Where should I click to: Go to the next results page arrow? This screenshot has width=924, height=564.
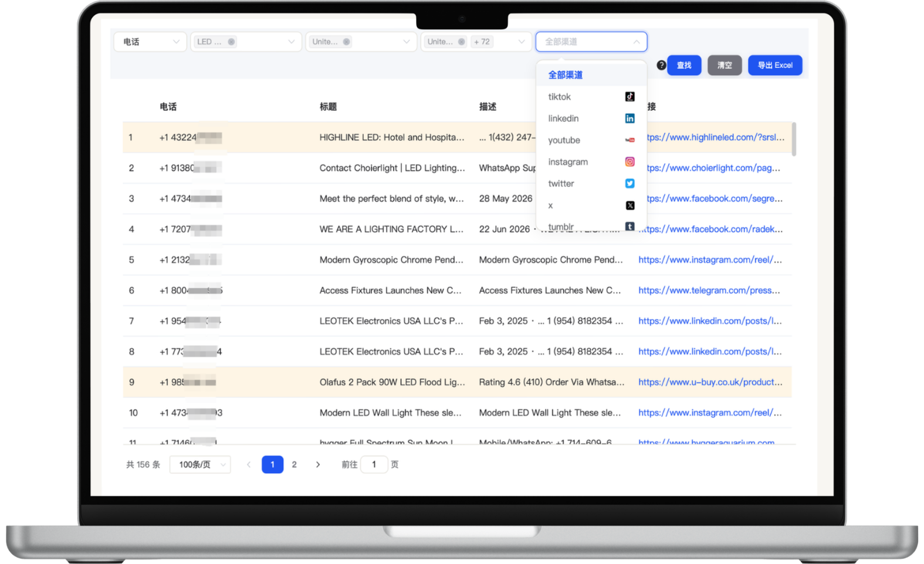(x=318, y=464)
